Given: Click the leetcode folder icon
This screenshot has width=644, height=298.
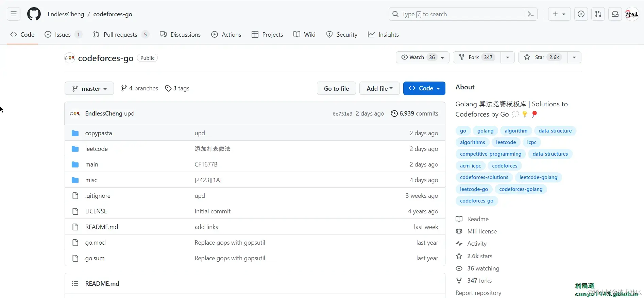Looking at the screenshot, I should point(75,149).
